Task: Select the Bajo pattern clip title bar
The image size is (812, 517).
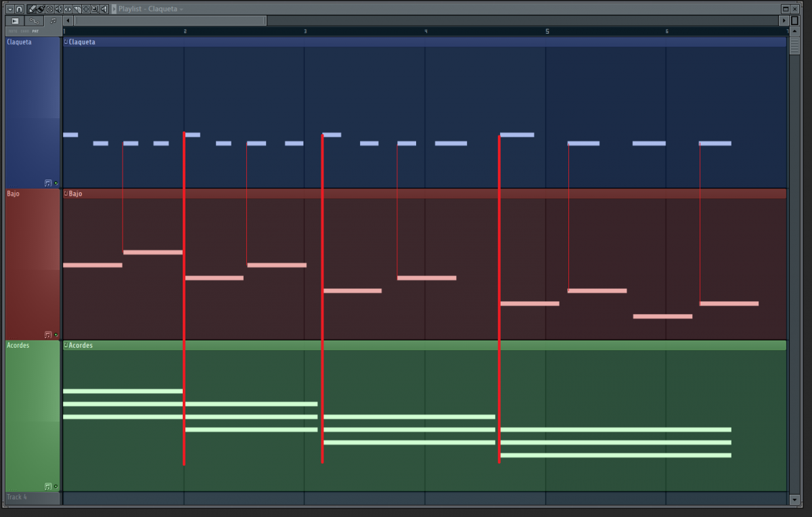Action: (425, 194)
